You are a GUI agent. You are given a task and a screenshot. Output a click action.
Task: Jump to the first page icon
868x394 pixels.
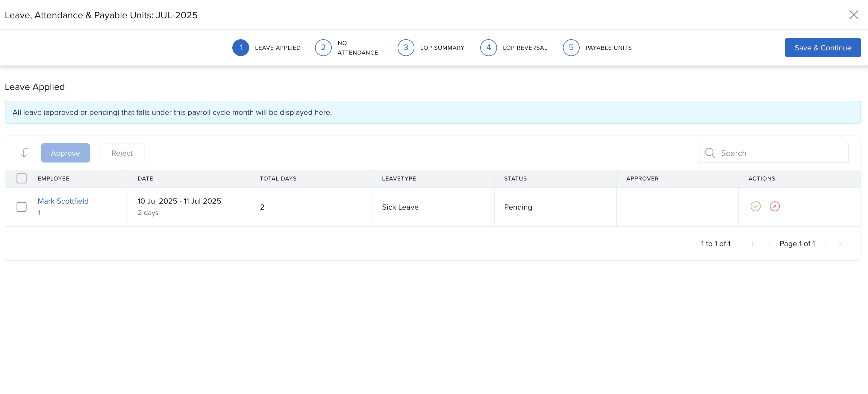pyautogui.click(x=754, y=244)
